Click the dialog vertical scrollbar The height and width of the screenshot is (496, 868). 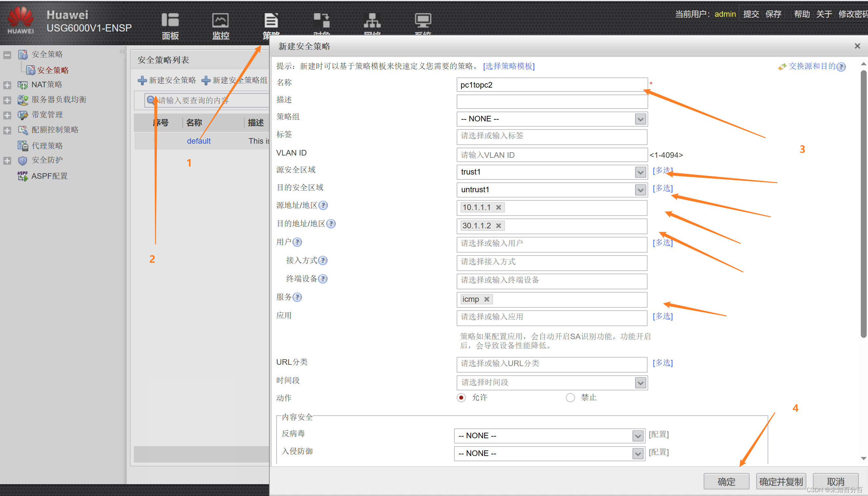point(863,204)
